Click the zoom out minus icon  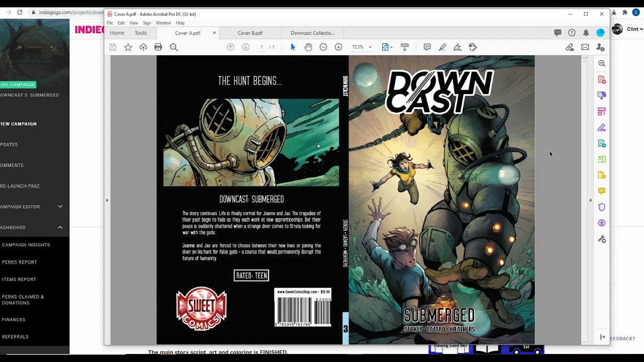click(324, 47)
